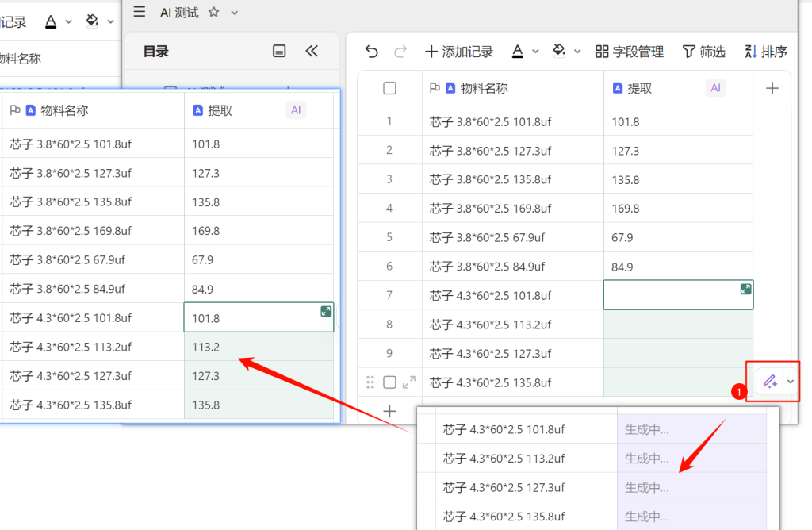The image size is (812, 530).
Task: Select left inset value 135.8 in last row
Action: point(259,405)
